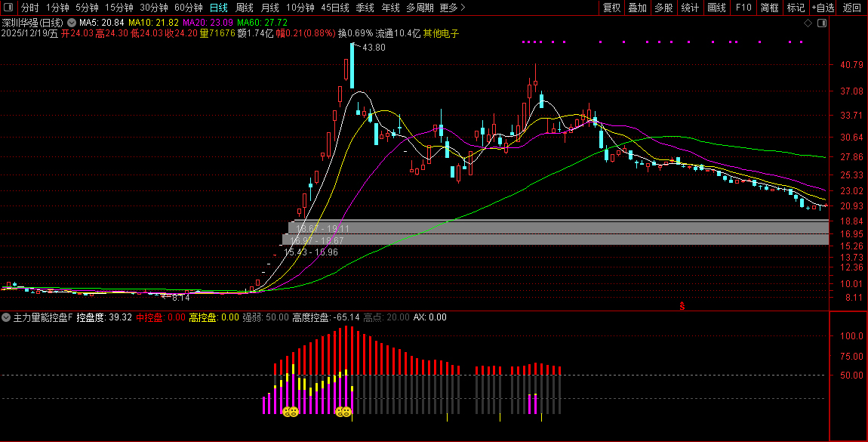Click the diamond icon above the chart

click(x=808, y=23)
